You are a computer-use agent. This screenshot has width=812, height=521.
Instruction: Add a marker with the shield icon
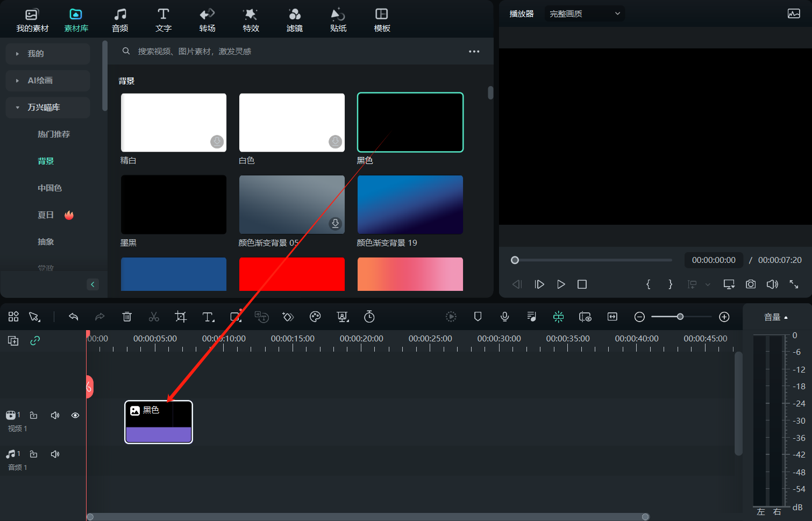(478, 317)
